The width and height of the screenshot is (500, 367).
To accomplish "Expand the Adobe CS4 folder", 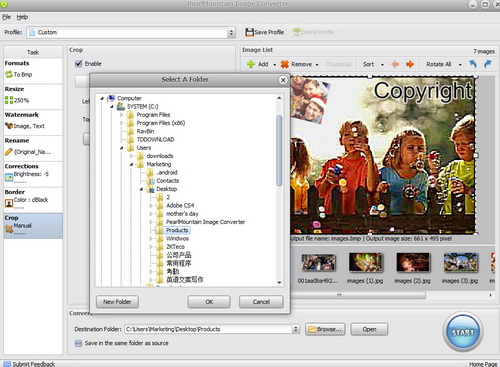I will 151,206.
